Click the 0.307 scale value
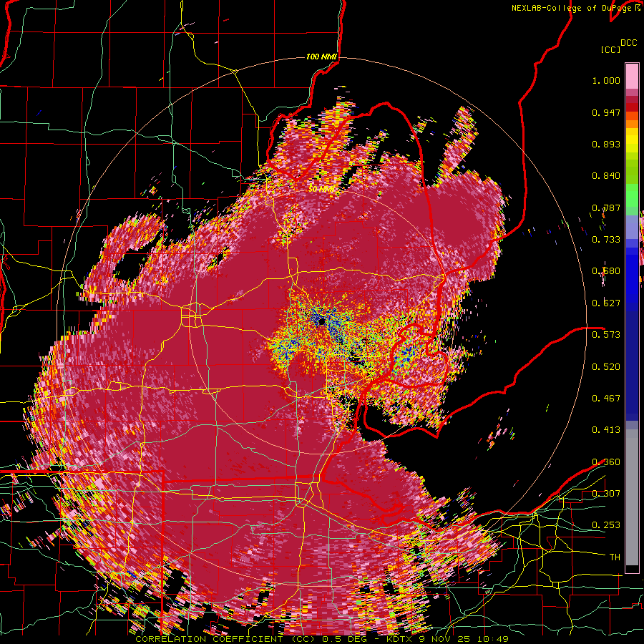 pyautogui.click(x=606, y=493)
